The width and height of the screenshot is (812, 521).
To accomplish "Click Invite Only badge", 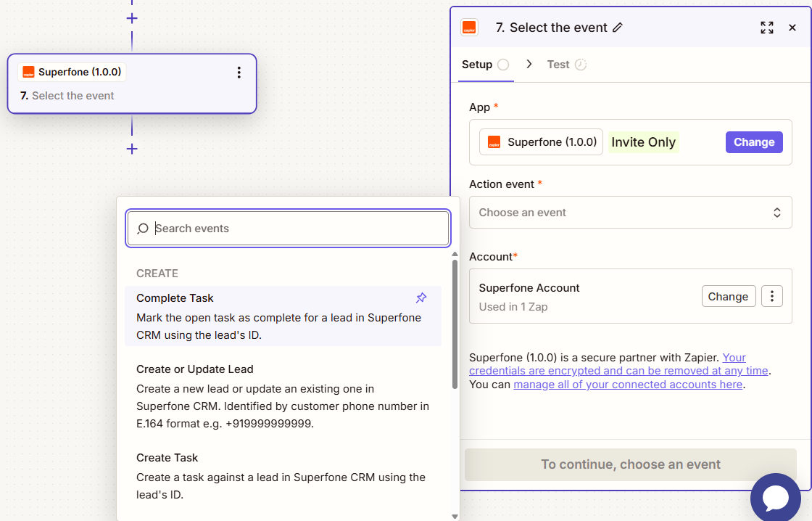I will point(643,142).
